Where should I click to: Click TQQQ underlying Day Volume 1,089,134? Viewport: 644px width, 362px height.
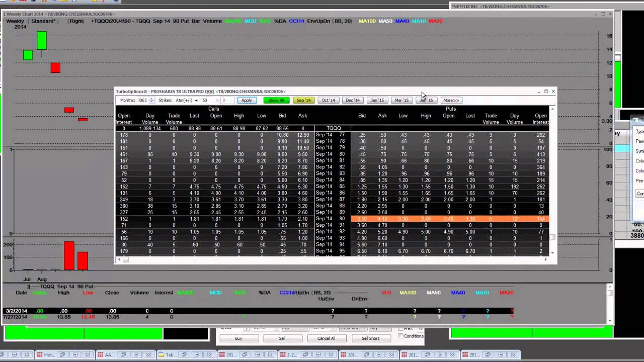pos(150,129)
